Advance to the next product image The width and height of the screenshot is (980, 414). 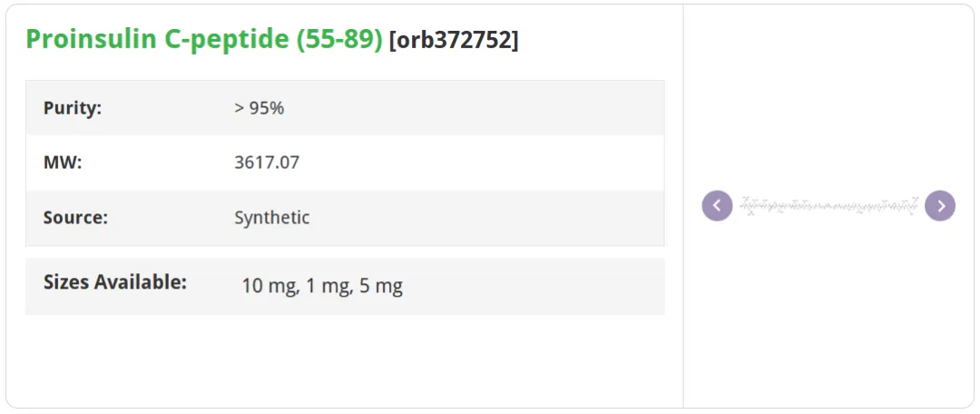click(x=940, y=205)
